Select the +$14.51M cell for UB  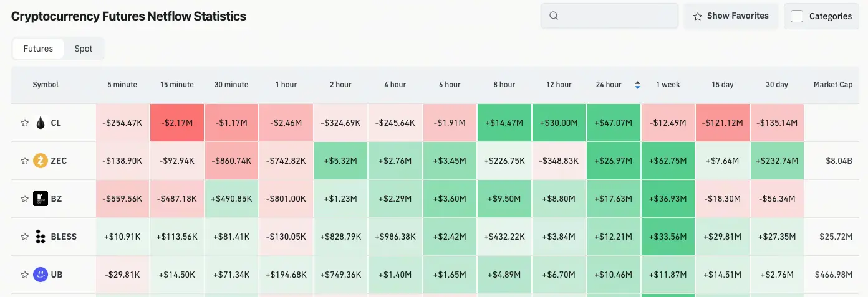click(x=722, y=275)
